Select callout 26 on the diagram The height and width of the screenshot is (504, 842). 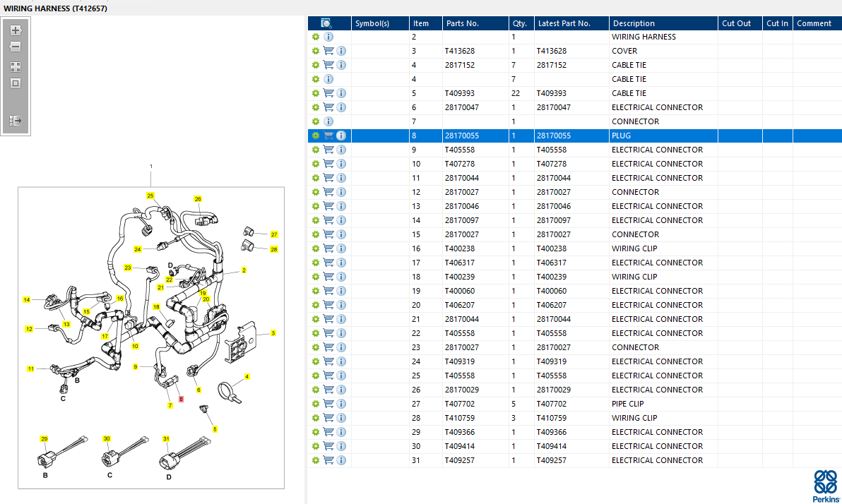coord(198,199)
